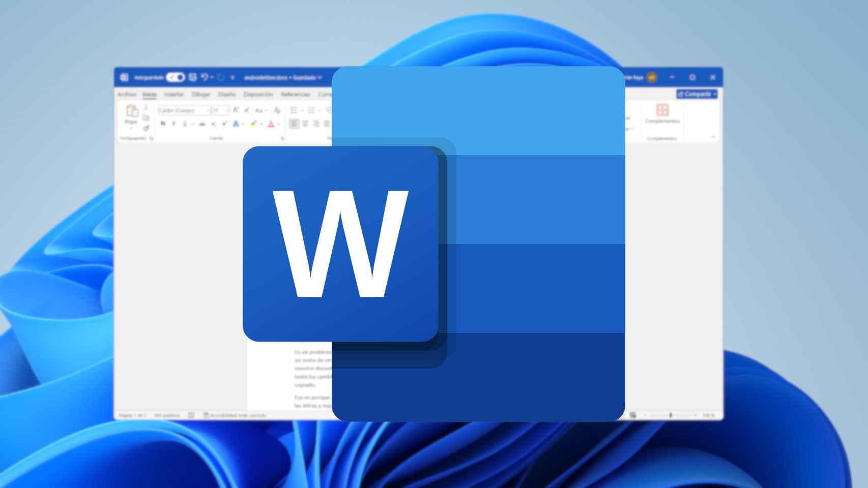Open the Portapapeles dialog launcher
The height and width of the screenshot is (488, 868).
pyautogui.click(x=152, y=138)
